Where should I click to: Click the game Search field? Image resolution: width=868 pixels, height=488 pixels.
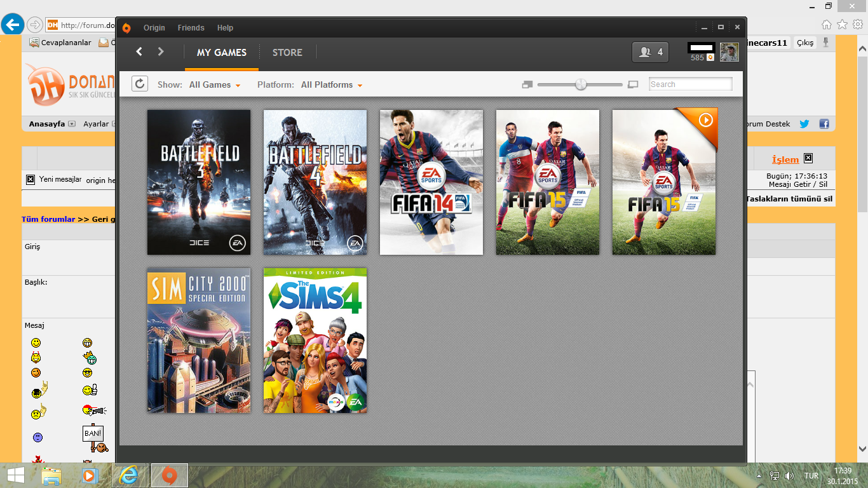click(690, 85)
